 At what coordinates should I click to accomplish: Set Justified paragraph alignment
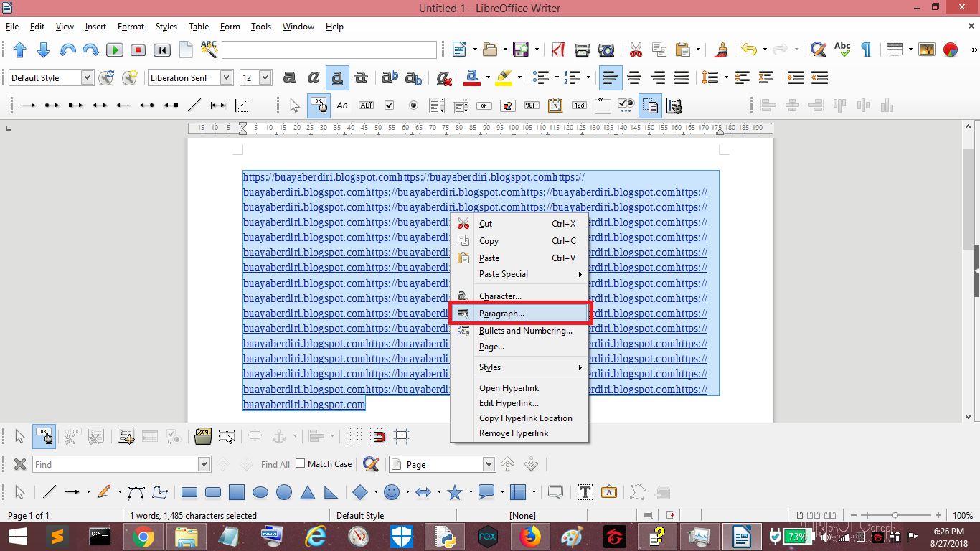click(682, 77)
